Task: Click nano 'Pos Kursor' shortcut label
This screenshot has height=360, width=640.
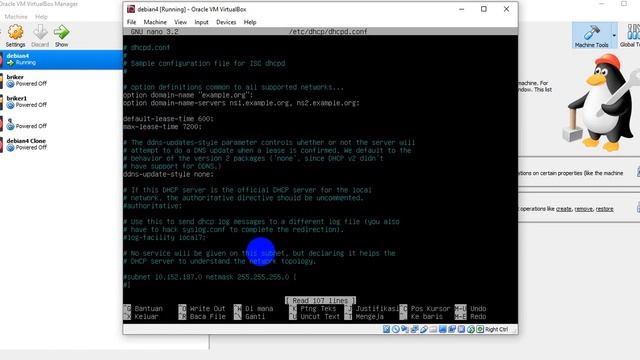Action: tap(430, 309)
